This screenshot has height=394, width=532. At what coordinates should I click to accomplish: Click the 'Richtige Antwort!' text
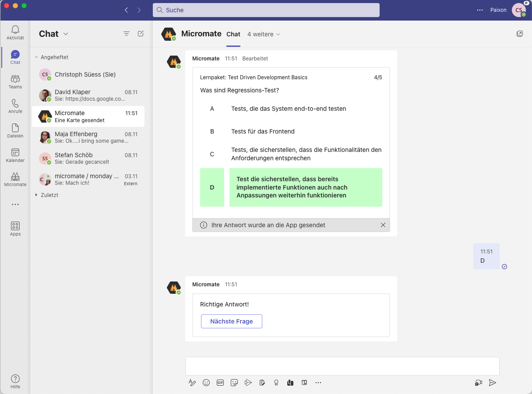(x=224, y=304)
